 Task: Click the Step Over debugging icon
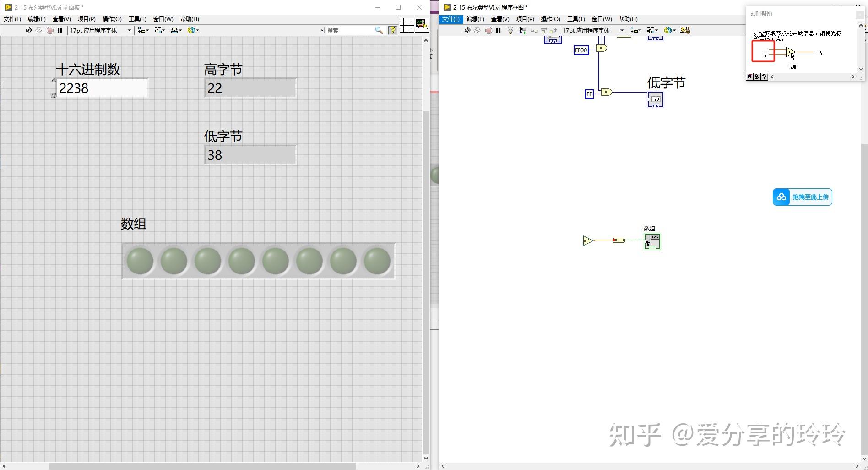tap(544, 30)
